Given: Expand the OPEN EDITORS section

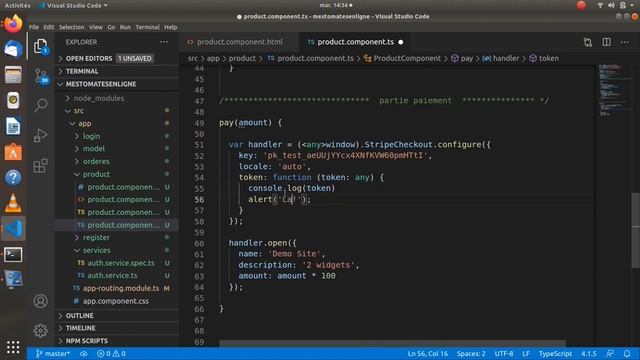Looking at the screenshot, I should point(117,58).
